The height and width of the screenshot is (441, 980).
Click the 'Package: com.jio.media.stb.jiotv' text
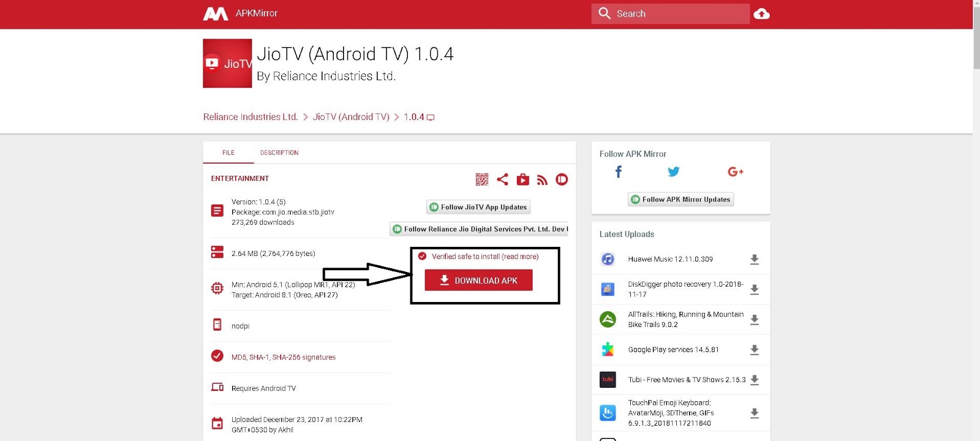point(283,212)
